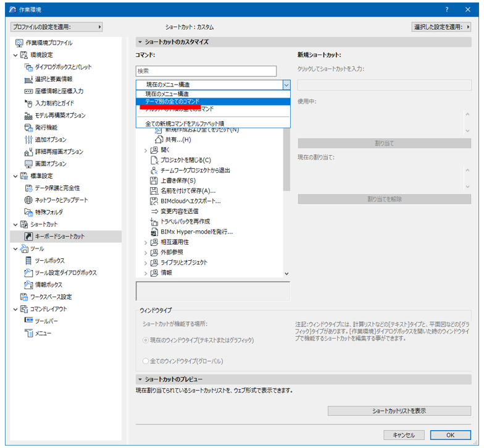This screenshot has width=484, height=448.
Task: Select 現在のウィンドウタイプ radio button
Action: [x=146, y=340]
